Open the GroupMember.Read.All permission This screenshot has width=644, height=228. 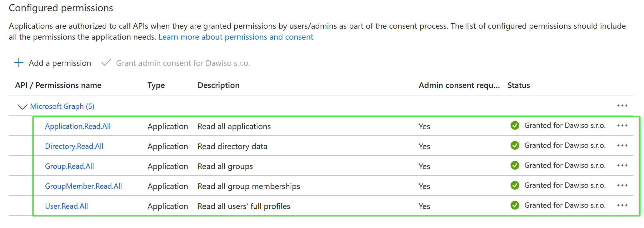83,186
